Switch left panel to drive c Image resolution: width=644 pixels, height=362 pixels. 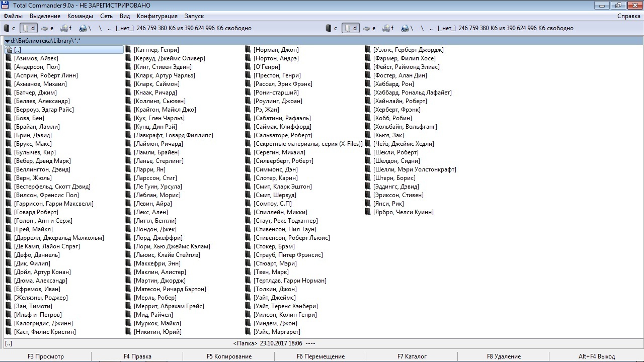tap(10, 28)
